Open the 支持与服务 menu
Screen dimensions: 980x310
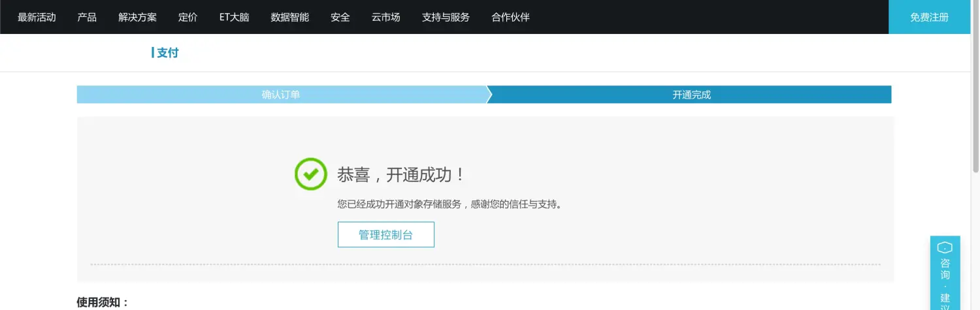(446, 18)
